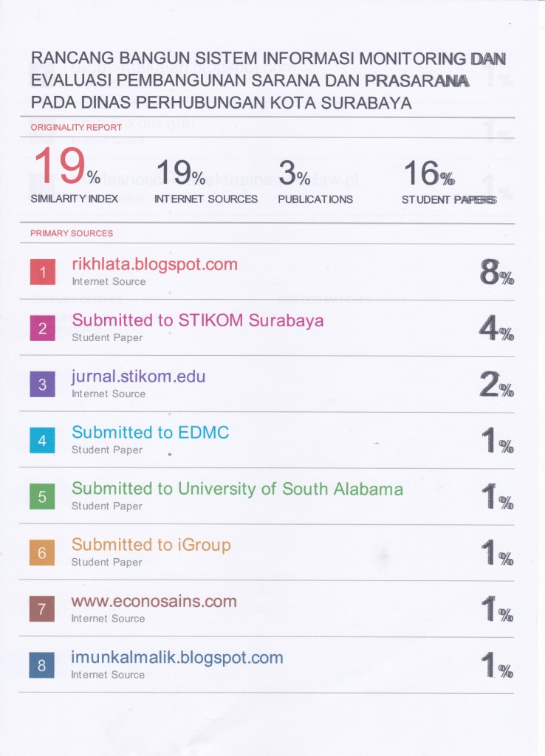The image size is (545, 756).
Task: Open the www.econosains.com source link
Action: 154,601
